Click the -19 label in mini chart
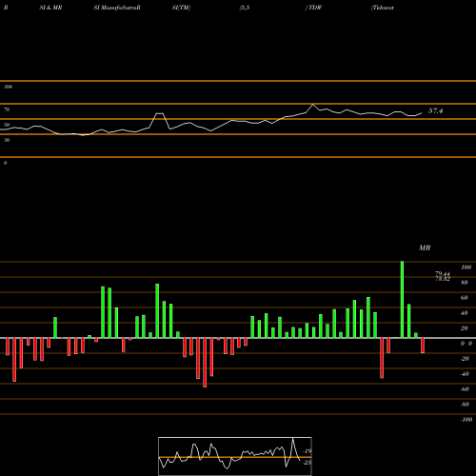Image resolution: width=476 pixels, height=476 pixels. (307, 451)
